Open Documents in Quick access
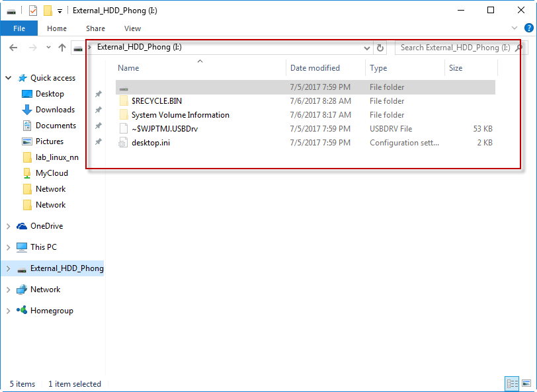 pos(56,126)
